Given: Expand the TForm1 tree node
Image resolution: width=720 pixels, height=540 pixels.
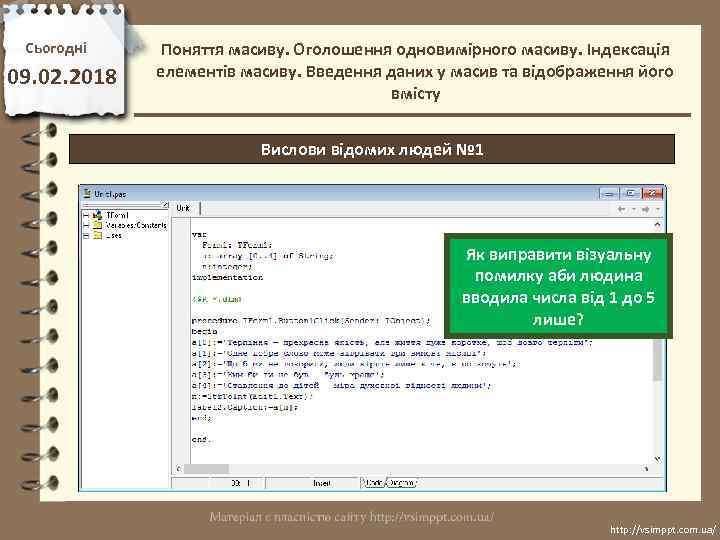Looking at the screenshot, I should pyautogui.click(x=86, y=215).
